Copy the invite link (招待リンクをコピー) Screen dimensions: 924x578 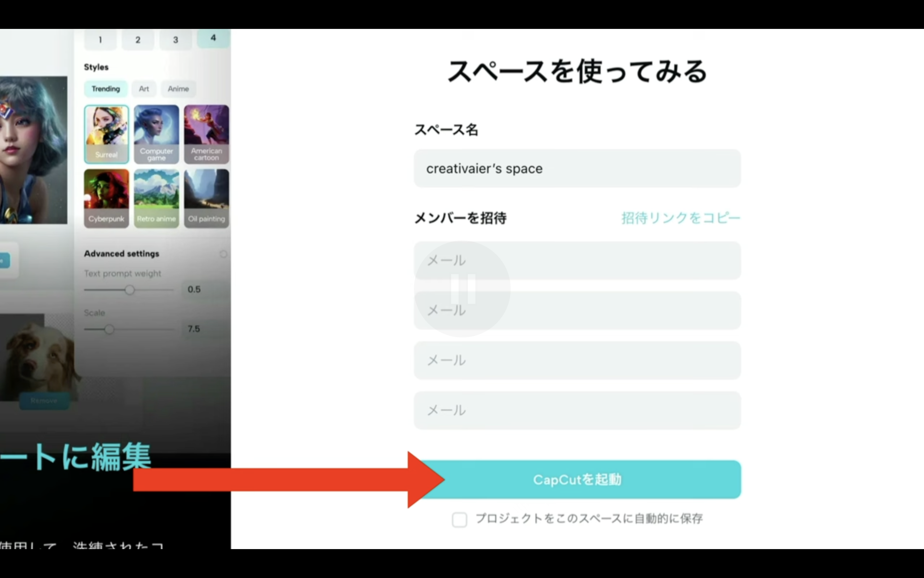pyautogui.click(x=681, y=218)
